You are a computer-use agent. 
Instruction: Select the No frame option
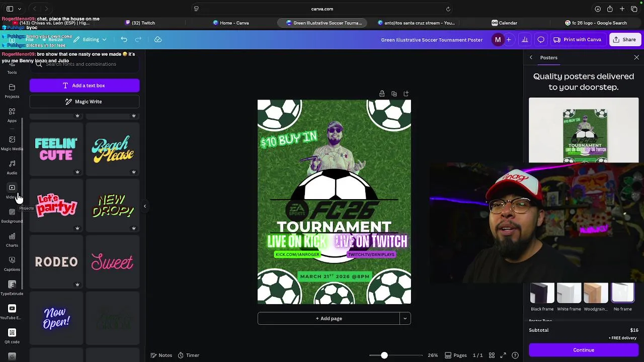pyautogui.click(x=622, y=297)
